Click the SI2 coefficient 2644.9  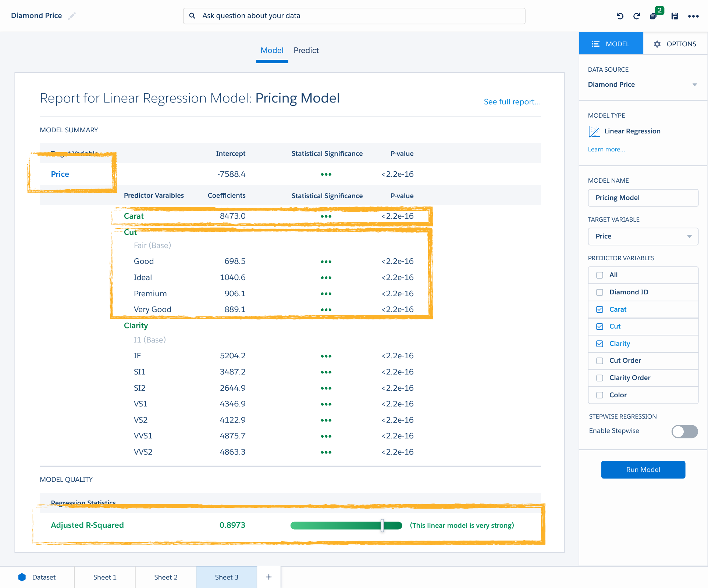coord(232,388)
